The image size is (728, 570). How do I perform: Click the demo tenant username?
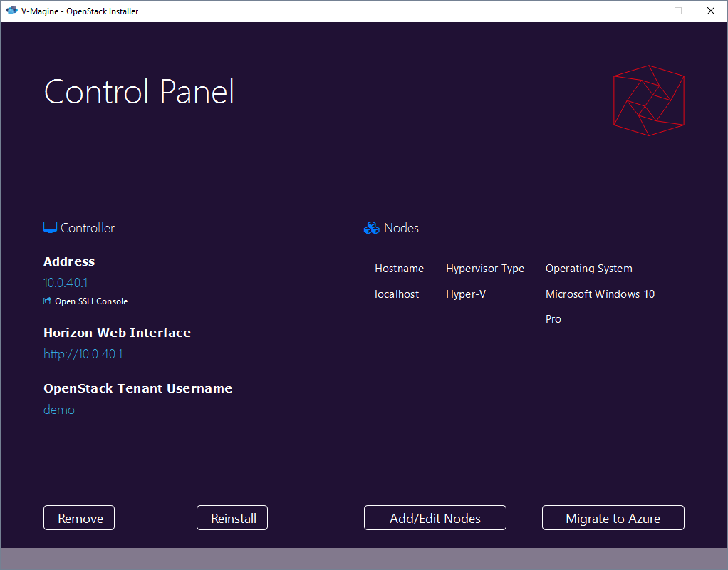[x=58, y=409]
